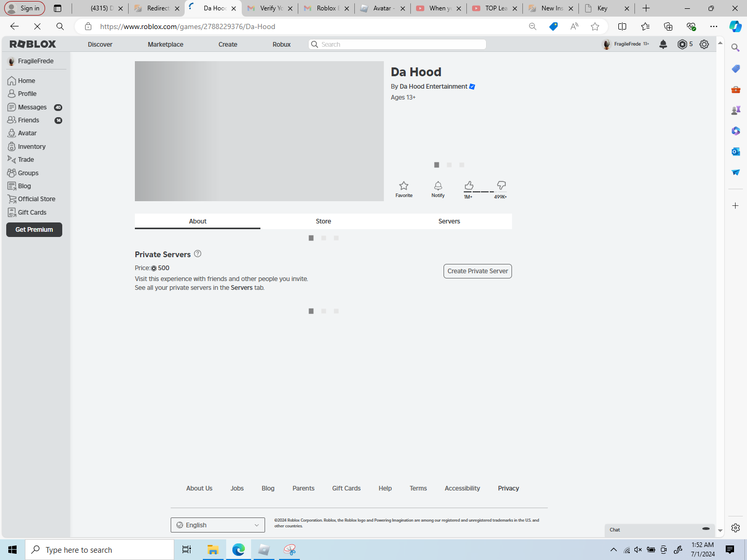The image size is (747, 560).
Task: Open the Windows notification center
Action: pyautogui.click(x=730, y=550)
